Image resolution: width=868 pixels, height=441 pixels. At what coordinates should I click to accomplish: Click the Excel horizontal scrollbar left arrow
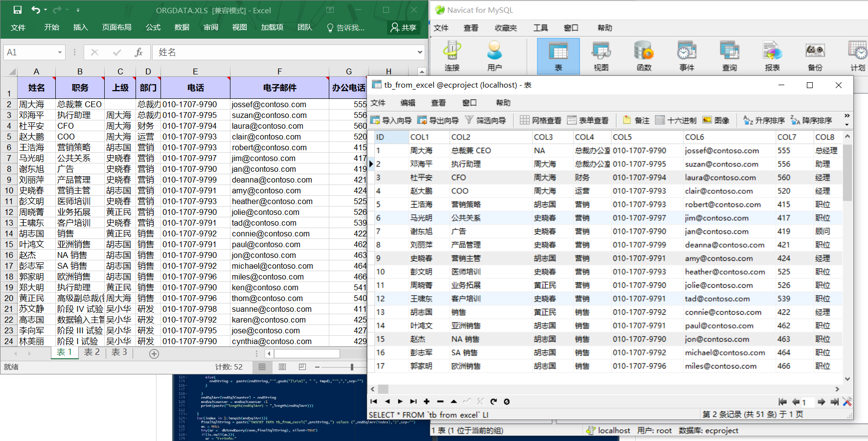pyautogui.click(x=269, y=353)
